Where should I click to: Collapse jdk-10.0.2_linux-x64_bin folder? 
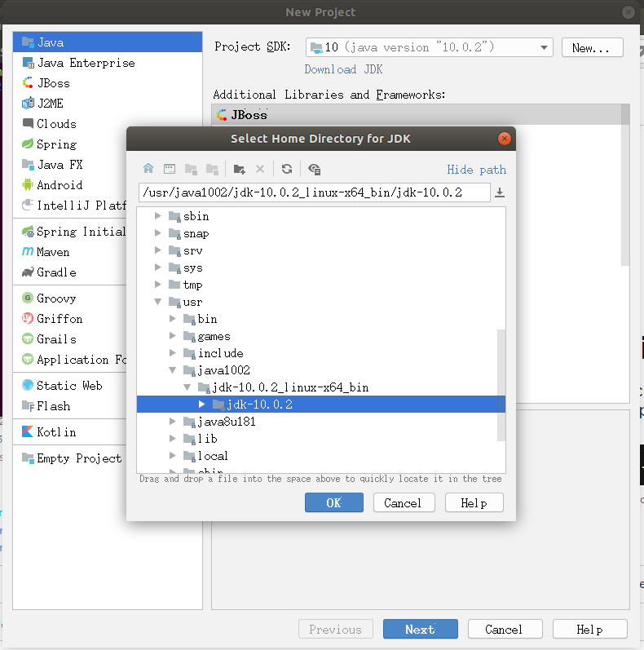[187, 387]
